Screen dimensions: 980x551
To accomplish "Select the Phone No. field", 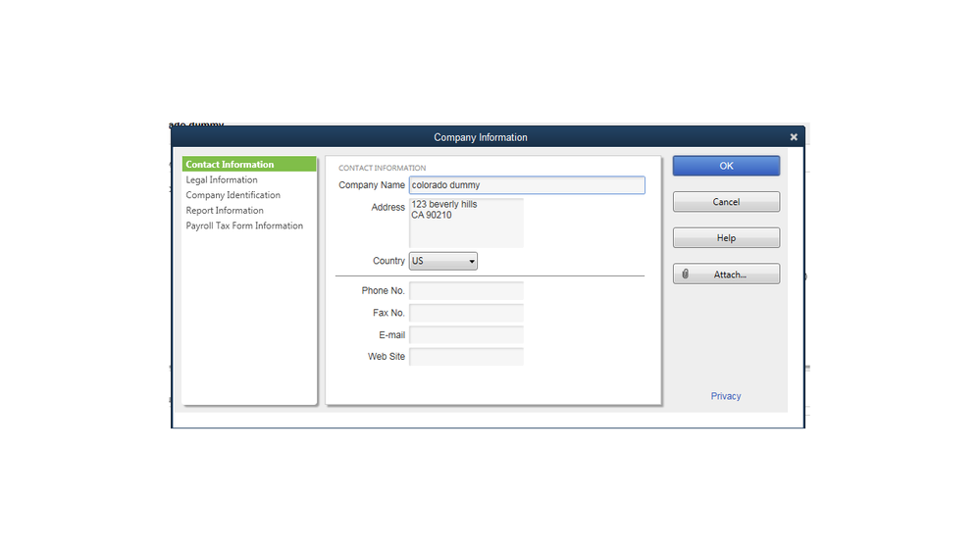I will (x=466, y=291).
